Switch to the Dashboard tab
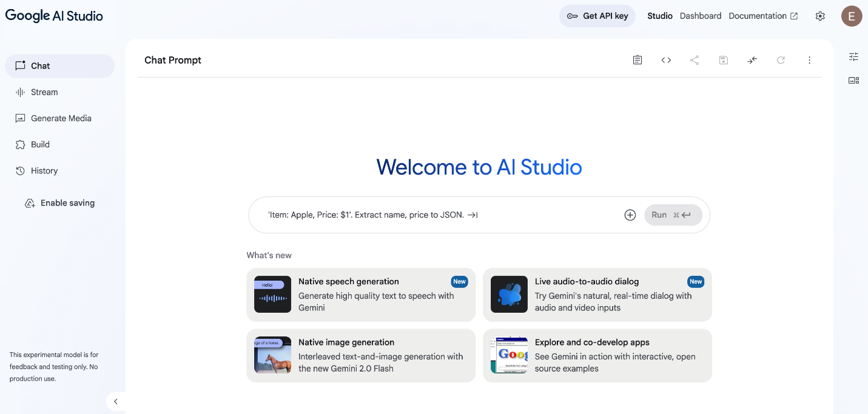The height and width of the screenshot is (414, 868). tap(701, 16)
